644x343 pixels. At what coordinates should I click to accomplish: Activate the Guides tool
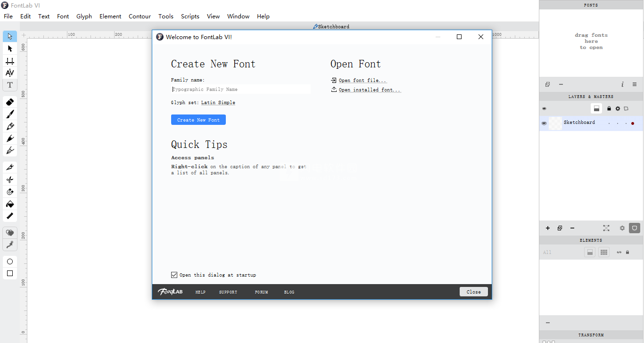coord(10,61)
